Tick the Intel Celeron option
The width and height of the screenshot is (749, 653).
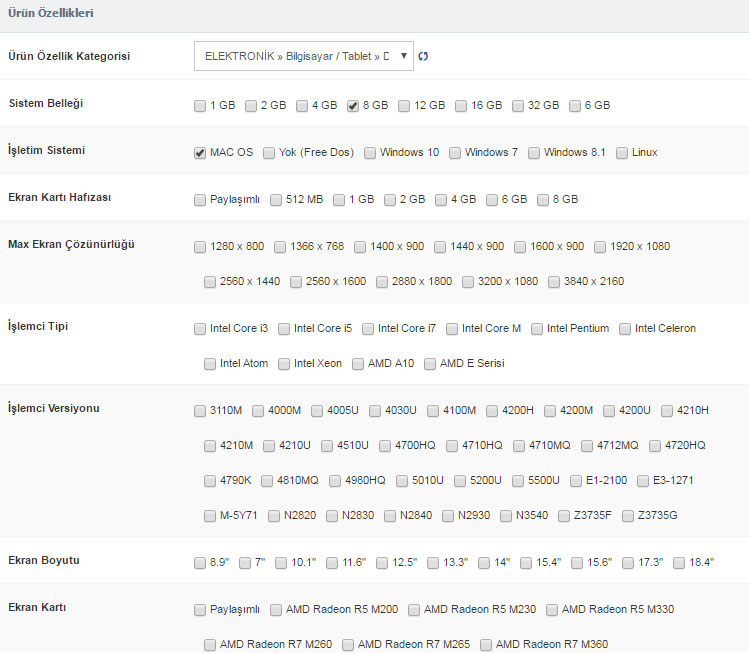click(625, 329)
